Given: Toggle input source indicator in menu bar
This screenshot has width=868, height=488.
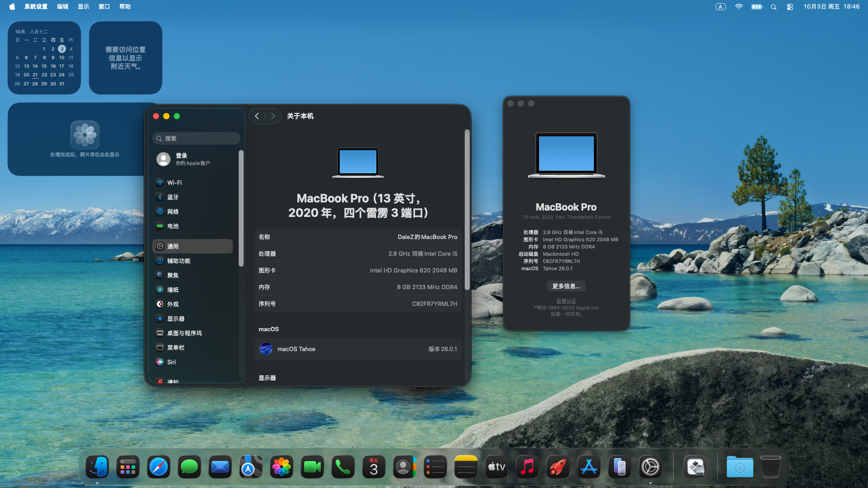Looking at the screenshot, I should click(721, 7).
